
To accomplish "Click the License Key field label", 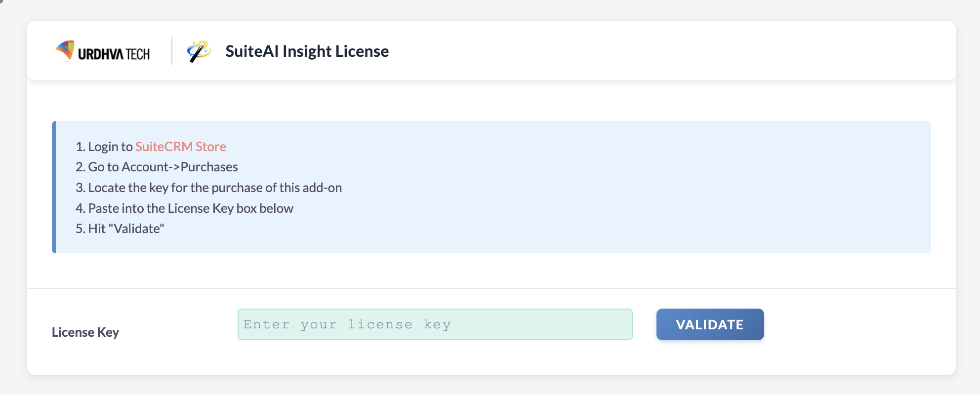I will pyautogui.click(x=85, y=332).
